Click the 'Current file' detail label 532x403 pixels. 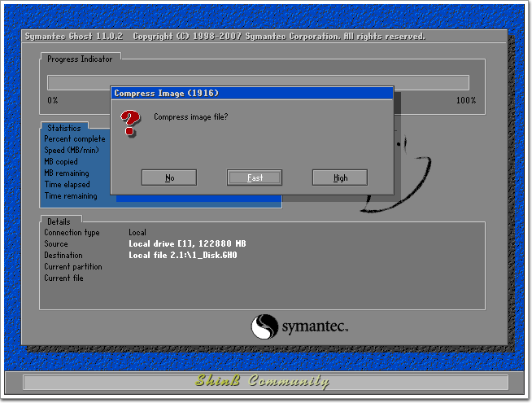63,278
